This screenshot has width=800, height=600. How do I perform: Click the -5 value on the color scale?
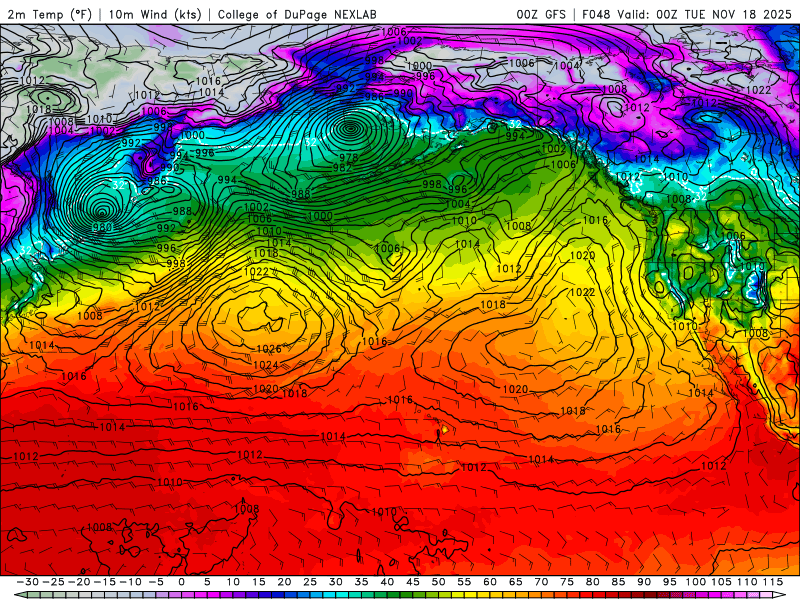tap(156, 582)
